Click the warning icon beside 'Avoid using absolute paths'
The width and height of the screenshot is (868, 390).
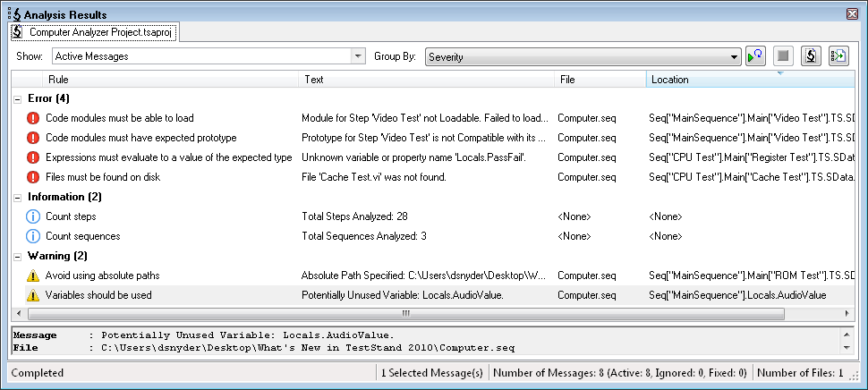[33, 276]
